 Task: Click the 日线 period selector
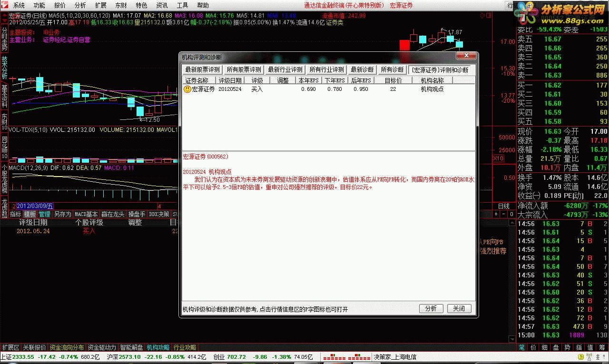503,206
